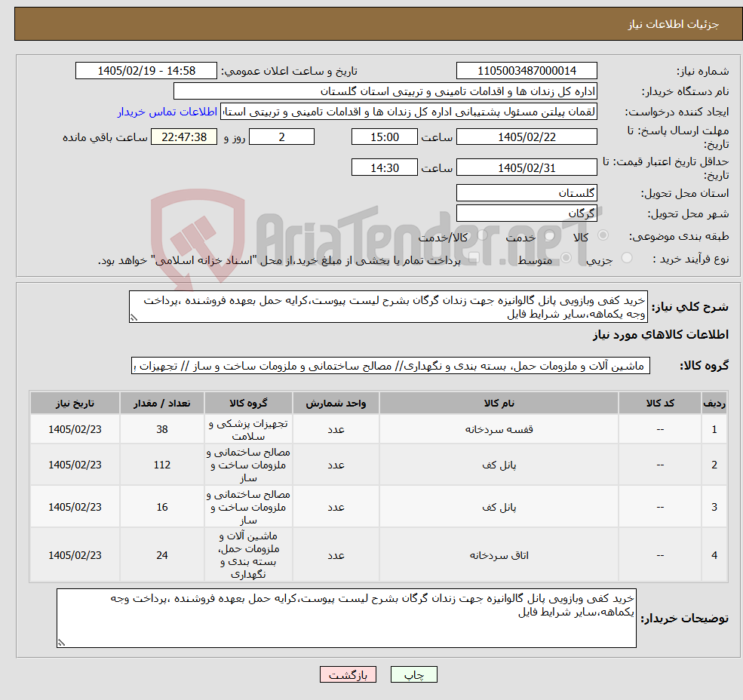Select the کالا/خدمت radio button

pos(482,235)
